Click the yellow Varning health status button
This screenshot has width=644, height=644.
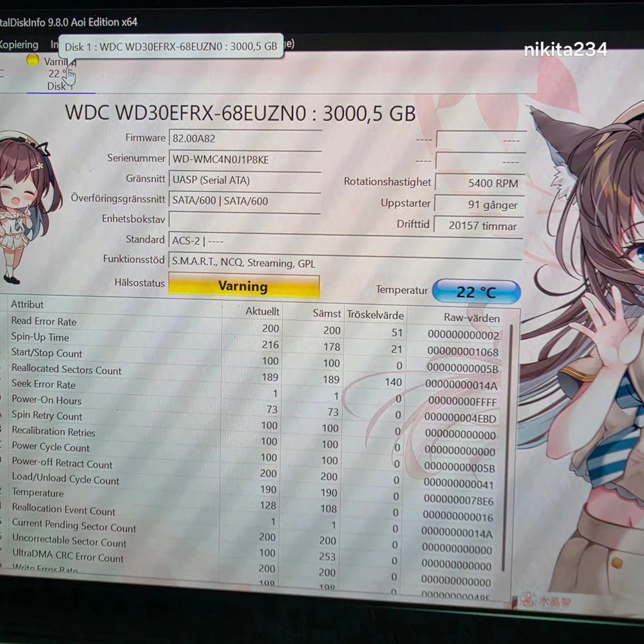[x=244, y=286]
